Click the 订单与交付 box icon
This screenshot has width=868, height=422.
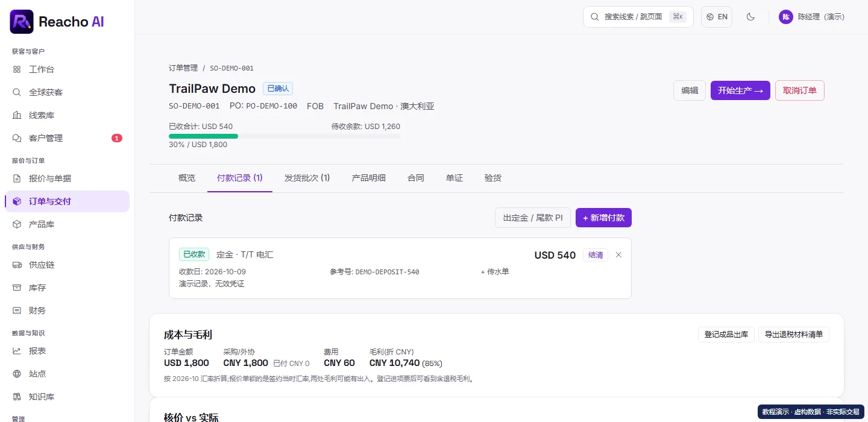(x=17, y=201)
